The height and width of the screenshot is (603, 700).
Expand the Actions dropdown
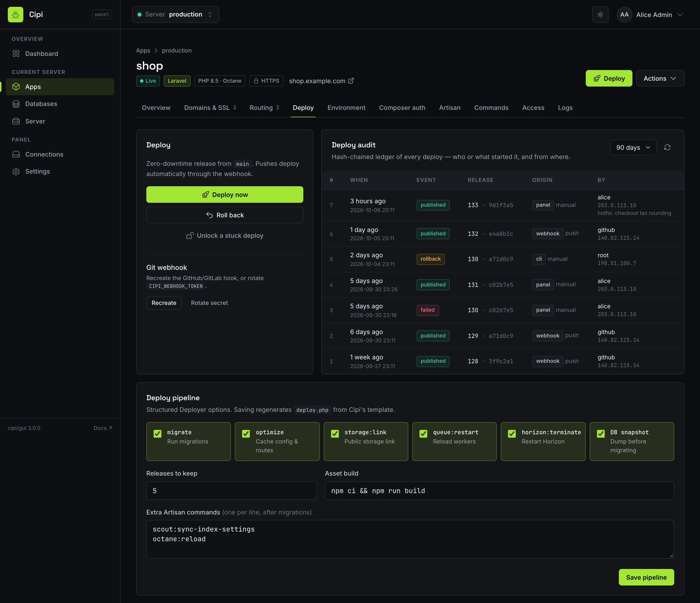click(660, 79)
